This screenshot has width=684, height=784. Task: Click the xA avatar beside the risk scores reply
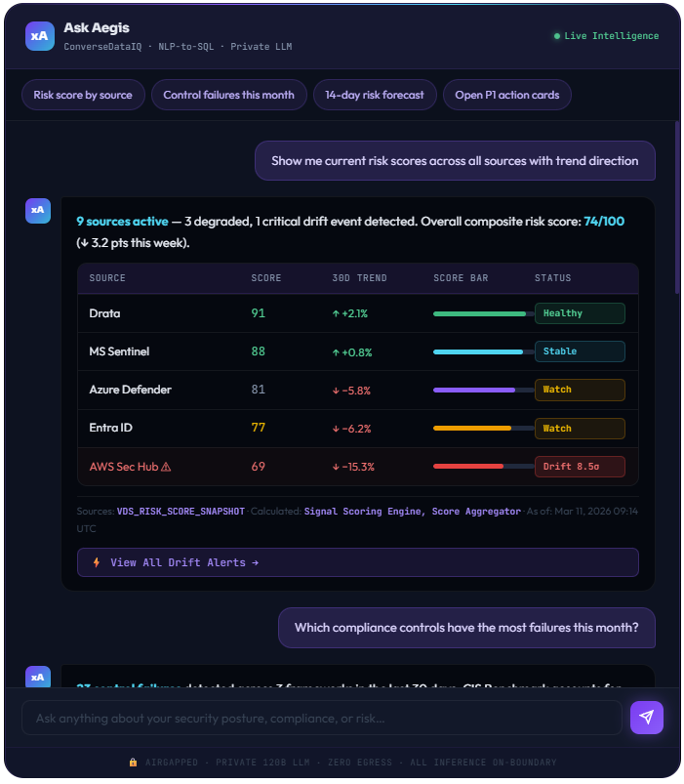38,211
